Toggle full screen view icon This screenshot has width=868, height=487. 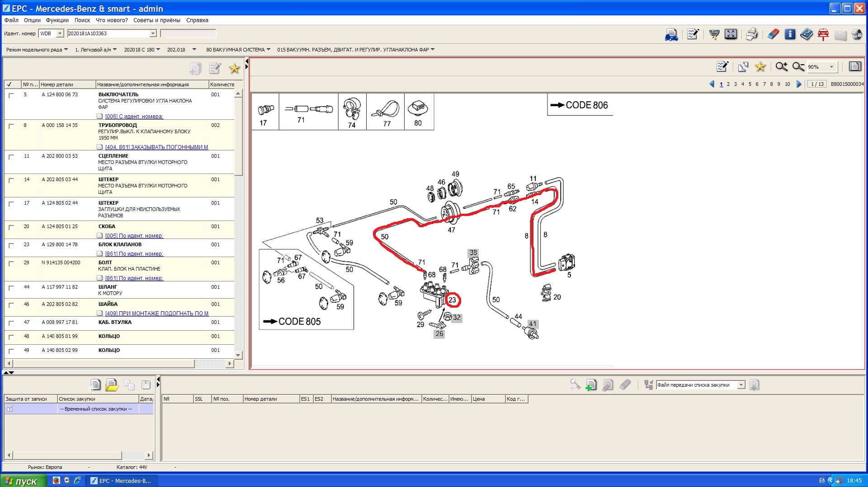pyautogui.click(x=731, y=34)
